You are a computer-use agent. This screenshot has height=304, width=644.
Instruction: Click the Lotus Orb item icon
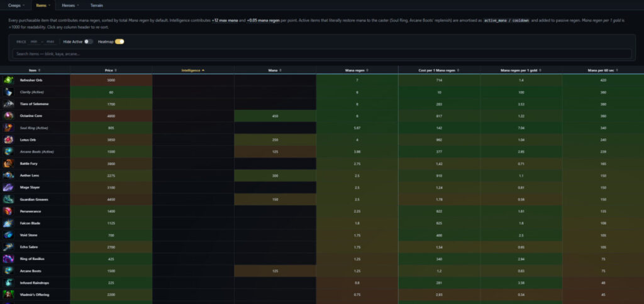click(x=8, y=139)
